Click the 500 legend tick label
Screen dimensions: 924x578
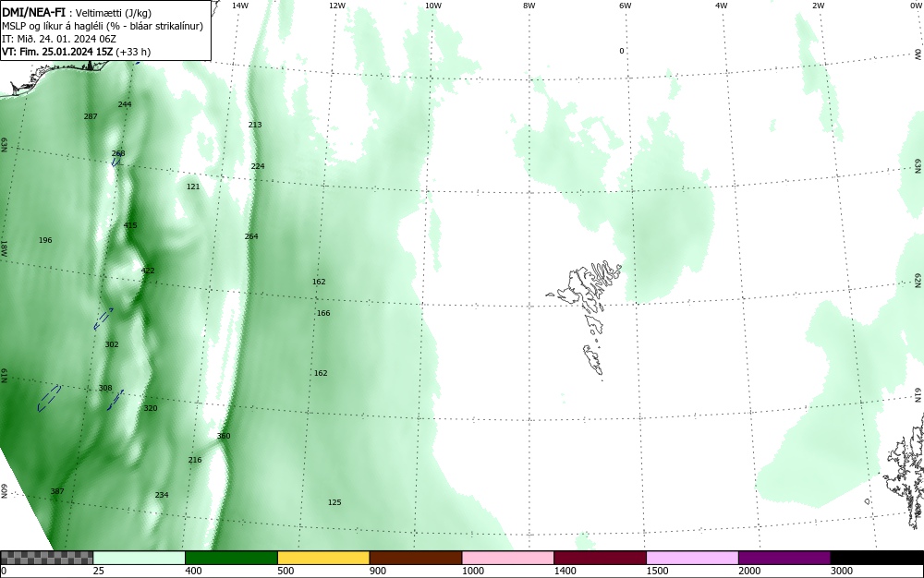coord(286,571)
